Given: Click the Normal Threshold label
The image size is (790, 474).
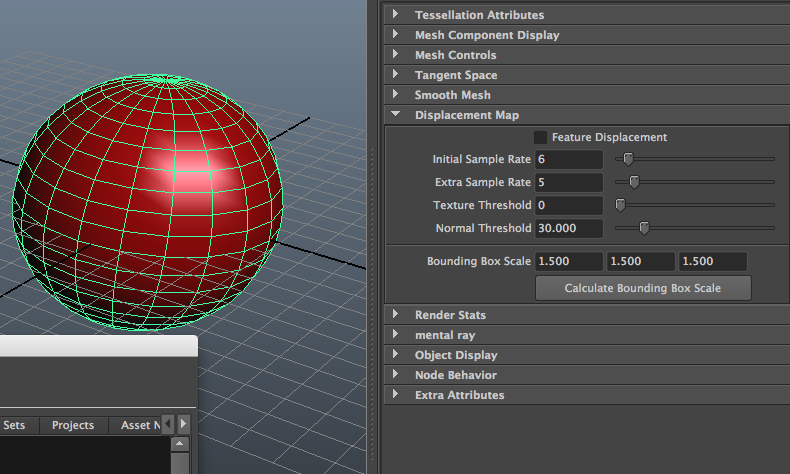Looking at the screenshot, I should (x=483, y=228).
